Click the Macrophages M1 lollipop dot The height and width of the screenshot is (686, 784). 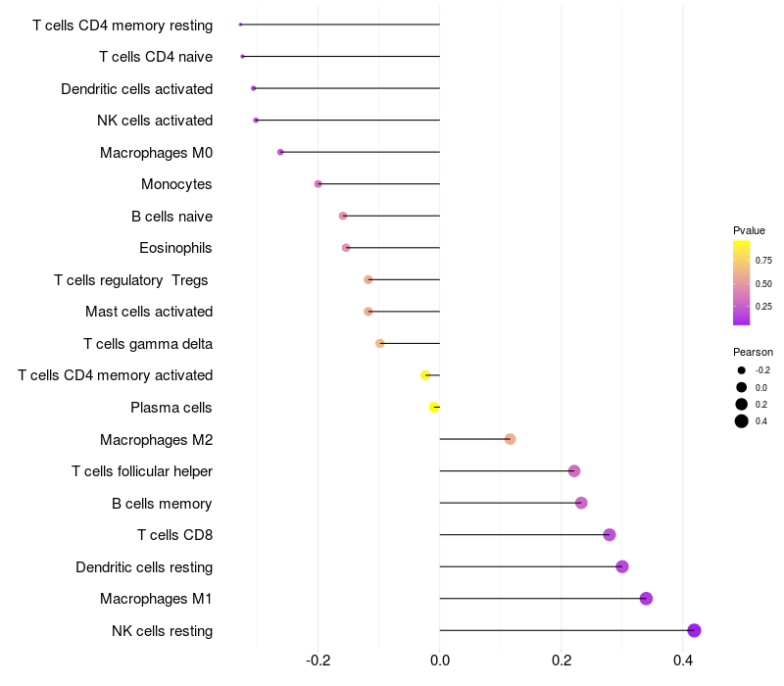pos(646,599)
